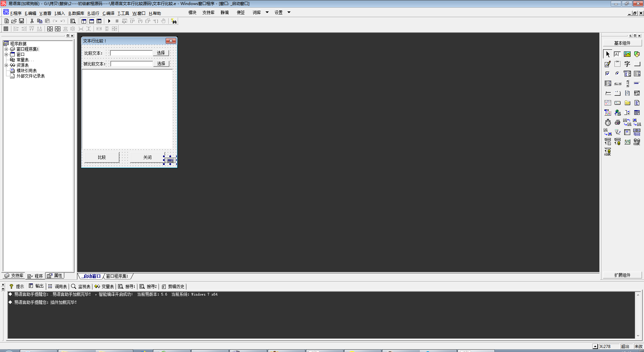
Task: Open the E.编辑 menu
Action: coord(31,13)
